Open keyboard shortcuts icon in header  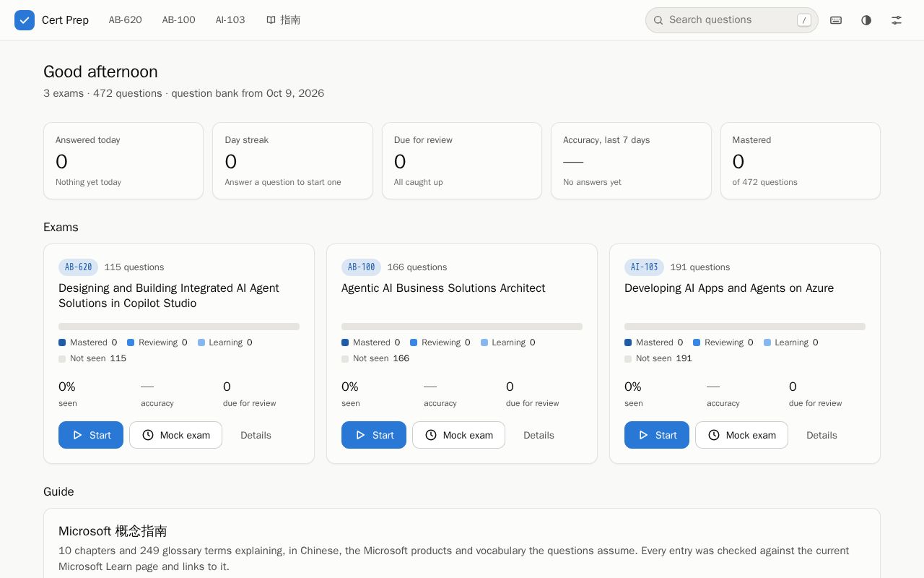point(836,20)
